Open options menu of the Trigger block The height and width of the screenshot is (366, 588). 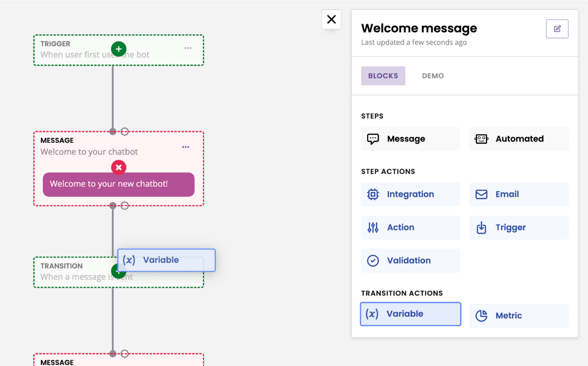[x=188, y=48]
